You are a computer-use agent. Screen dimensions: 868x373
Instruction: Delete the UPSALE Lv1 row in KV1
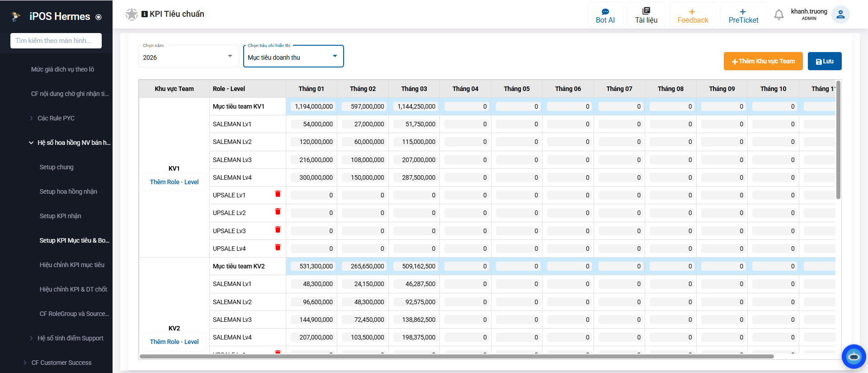point(278,194)
